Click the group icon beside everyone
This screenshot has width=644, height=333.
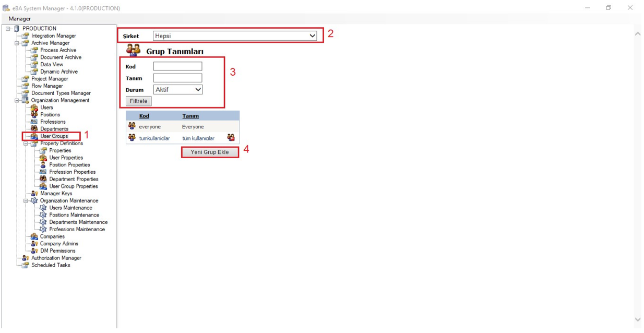click(x=132, y=126)
